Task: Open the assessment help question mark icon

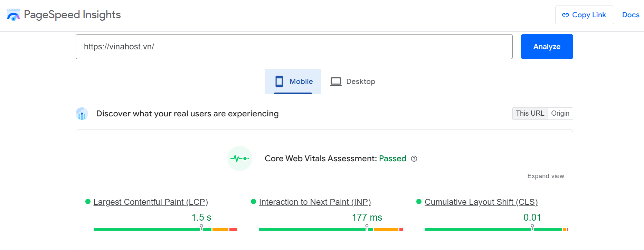Action: coord(414,159)
